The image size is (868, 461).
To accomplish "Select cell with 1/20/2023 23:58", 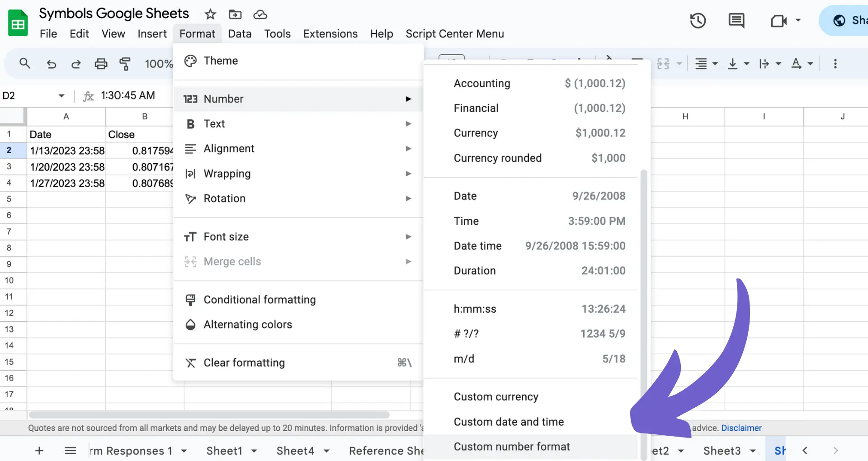I will point(66,167).
